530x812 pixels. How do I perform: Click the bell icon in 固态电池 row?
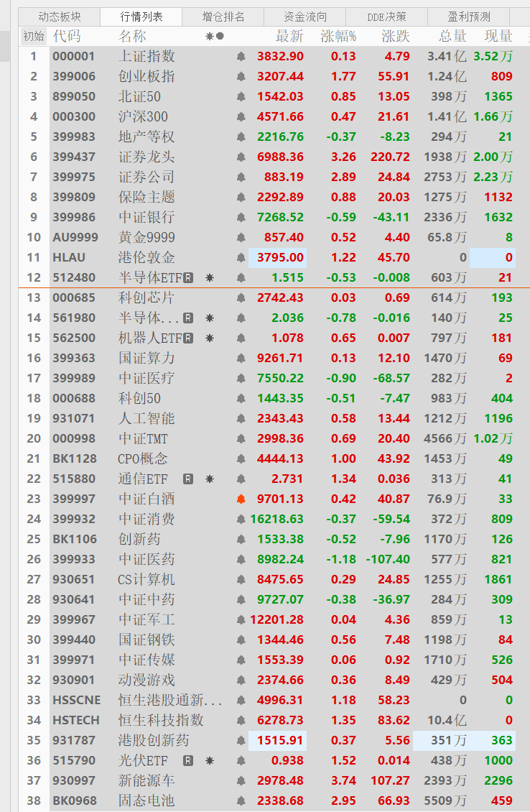[241, 801]
